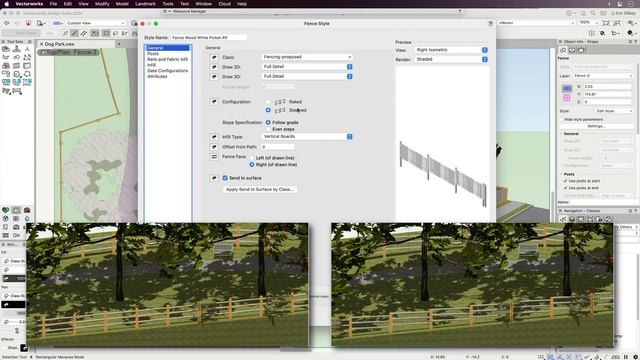Open the Modify menu
Viewport: 640px width, 360px height.
coord(102,4)
